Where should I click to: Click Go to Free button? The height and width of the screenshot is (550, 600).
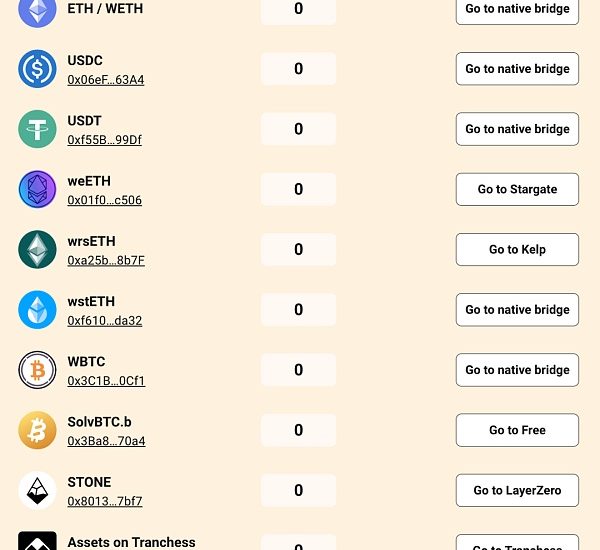coord(517,430)
